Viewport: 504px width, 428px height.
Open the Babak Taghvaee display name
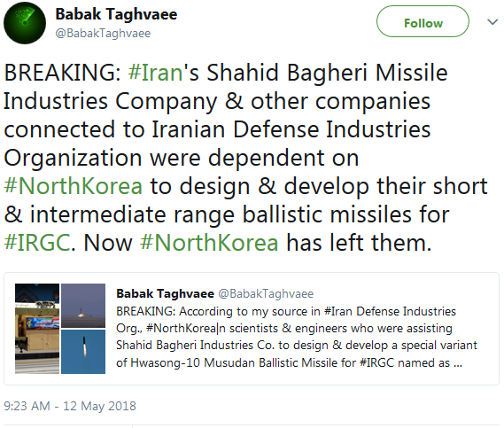[x=116, y=14]
